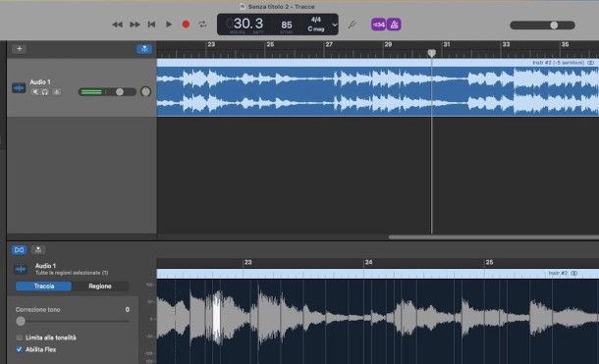The width and height of the screenshot is (599, 364).
Task: Click the Correzione tono value 0
Action: point(128,309)
